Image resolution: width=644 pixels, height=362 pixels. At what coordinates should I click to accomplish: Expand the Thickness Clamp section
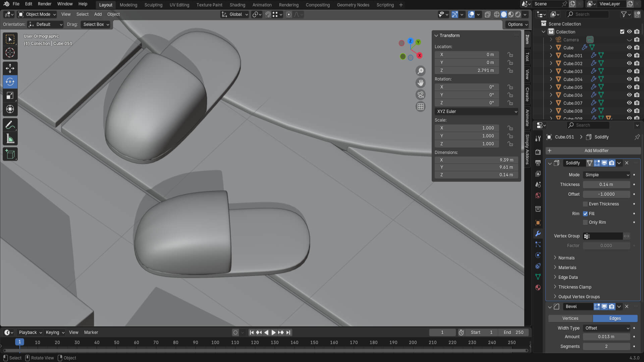pos(575,287)
